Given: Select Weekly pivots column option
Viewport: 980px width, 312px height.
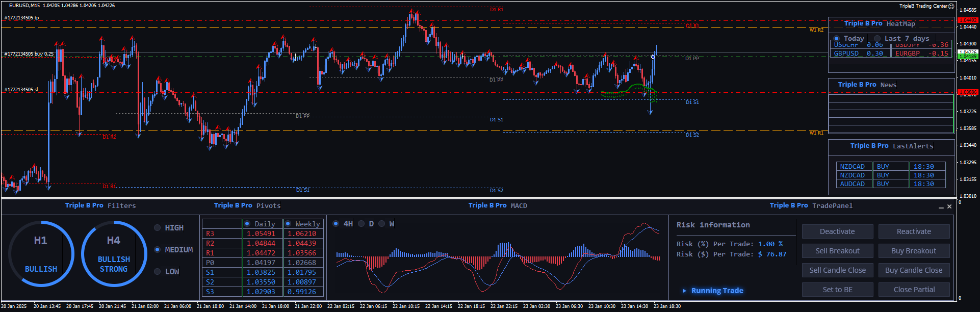Looking at the screenshot, I should pos(288,224).
